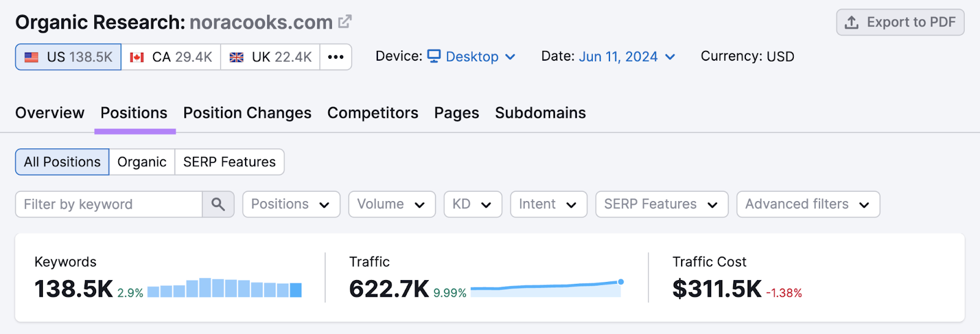The width and height of the screenshot is (980, 334).
Task: Click the Filter by keyword field
Action: 108,204
